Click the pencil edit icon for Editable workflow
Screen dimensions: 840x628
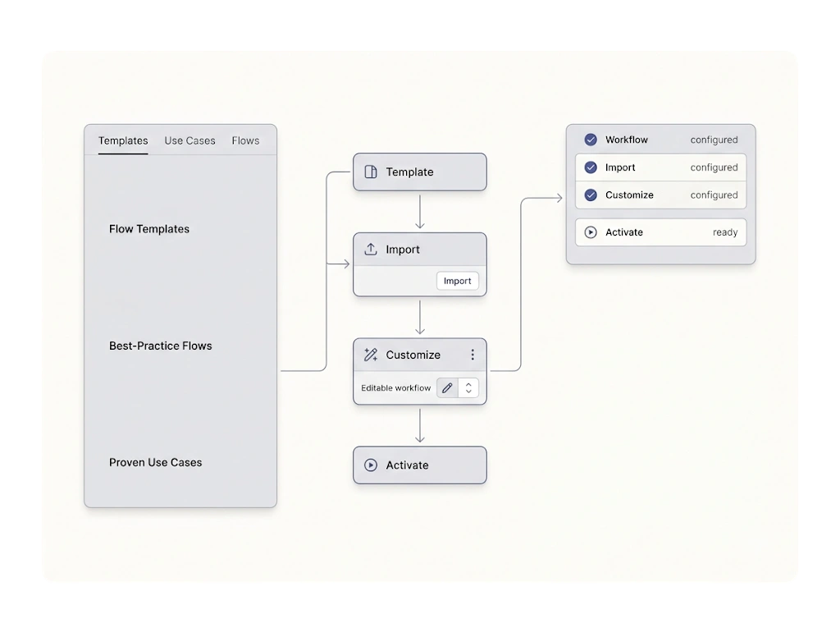click(447, 387)
